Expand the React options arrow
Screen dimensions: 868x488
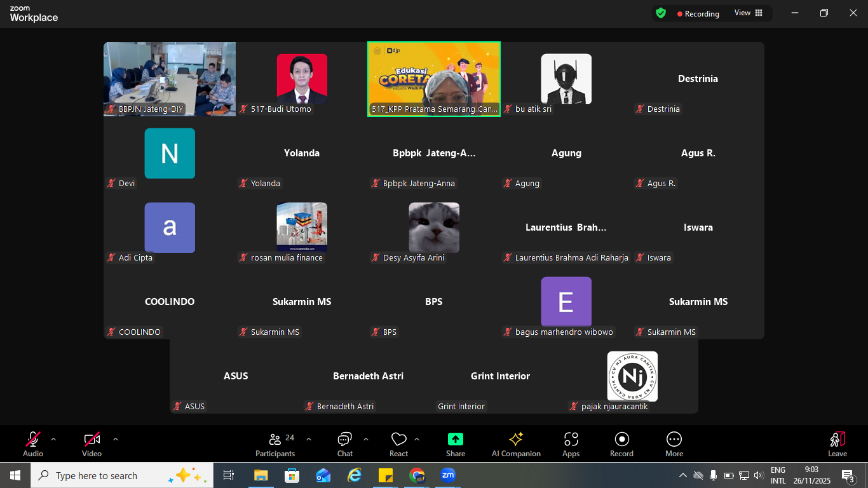click(417, 439)
